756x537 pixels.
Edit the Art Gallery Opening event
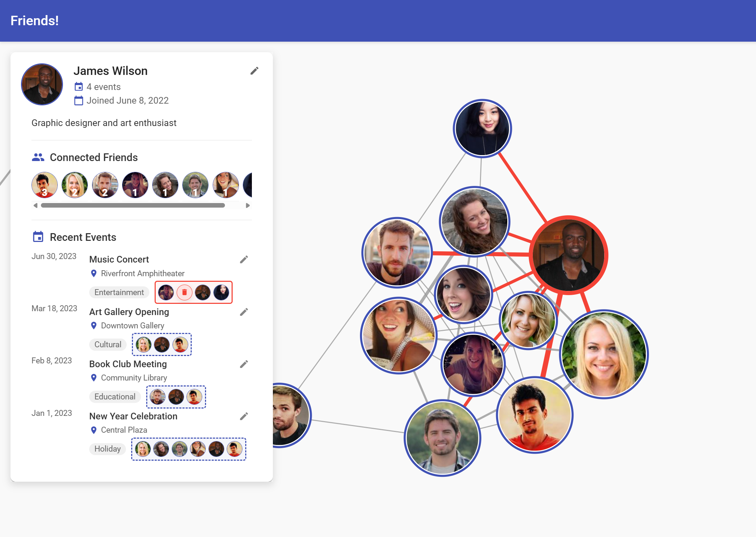pos(244,312)
